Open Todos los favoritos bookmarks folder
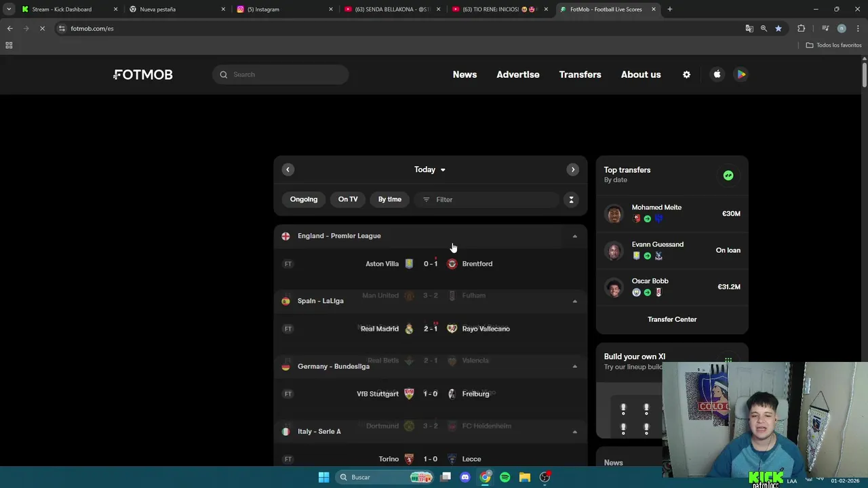This screenshot has height=488, width=868. 833,45
